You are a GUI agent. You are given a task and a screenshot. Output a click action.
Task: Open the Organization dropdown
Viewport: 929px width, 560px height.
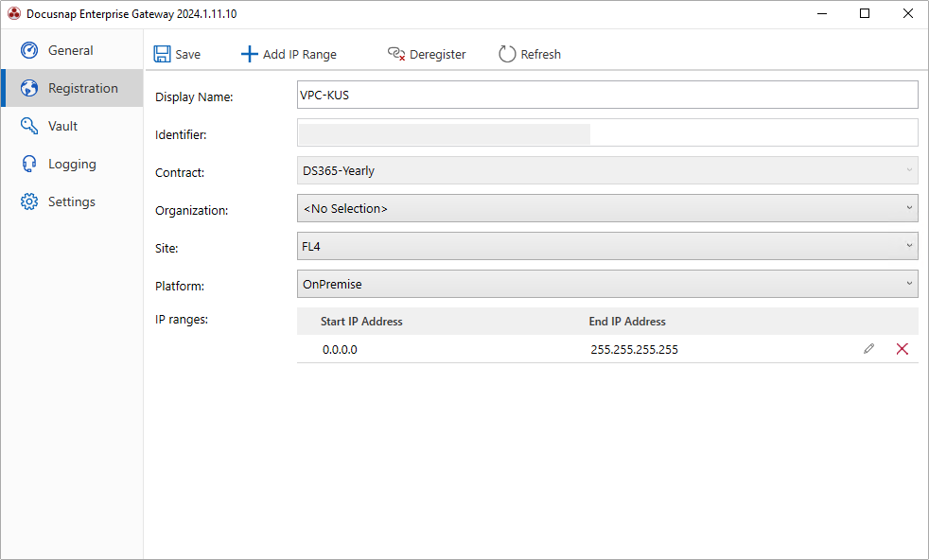pos(607,209)
